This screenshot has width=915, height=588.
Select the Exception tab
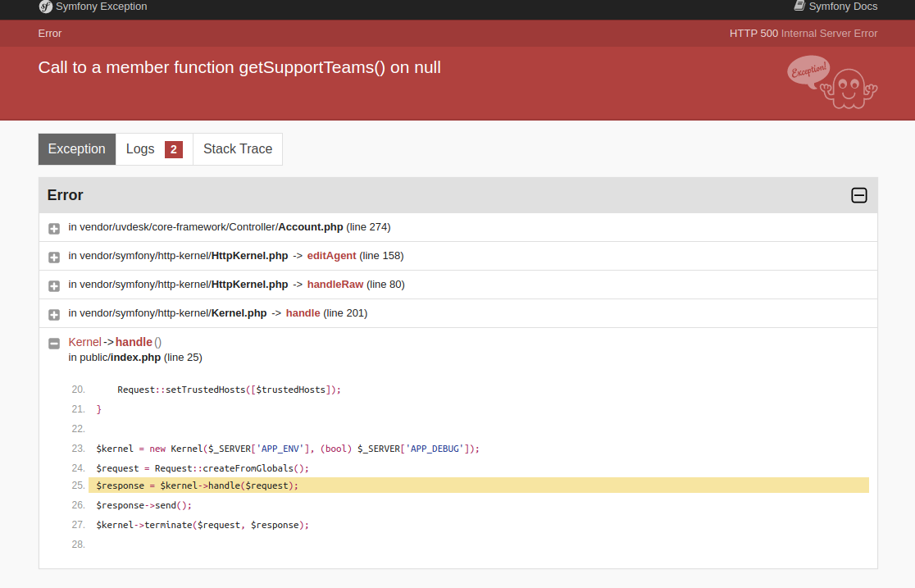[x=76, y=148]
